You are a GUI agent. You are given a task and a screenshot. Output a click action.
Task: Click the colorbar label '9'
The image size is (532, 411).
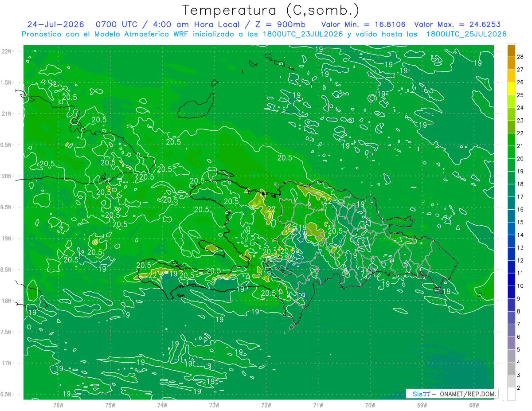pos(518,298)
